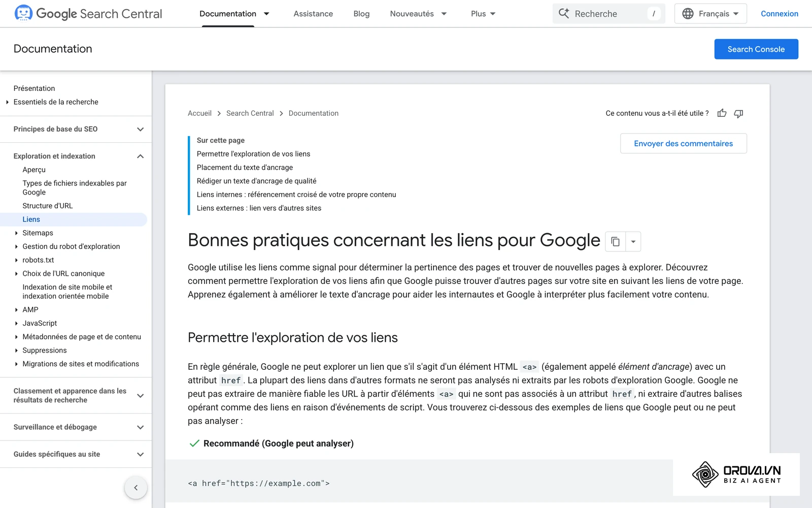Image resolution: width=812 pixels, height=508 pixels.
Task: Open the Blog tab
Action: pyautogui.click(x=361, y=14)
